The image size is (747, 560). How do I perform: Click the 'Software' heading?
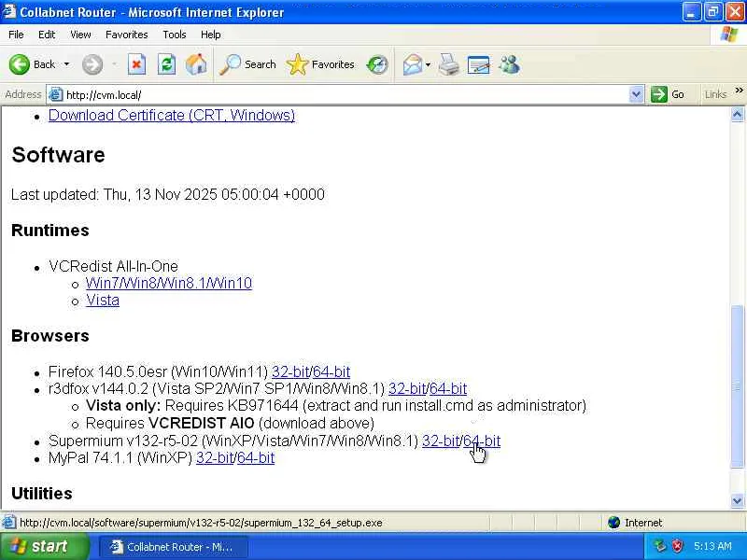pos(58,155)
